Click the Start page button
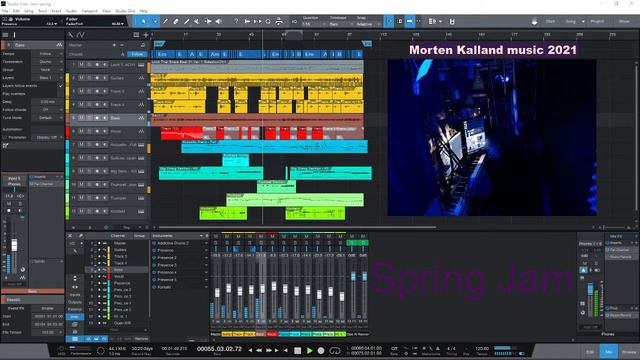The height and width of the screenshot is (360, 640). 550,21
